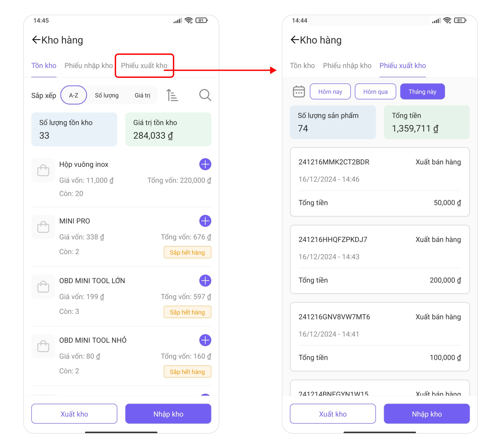The height and width of the screenshot is (448, 503).
Task: Filter by Hôm qua
Action: (375, 91)
